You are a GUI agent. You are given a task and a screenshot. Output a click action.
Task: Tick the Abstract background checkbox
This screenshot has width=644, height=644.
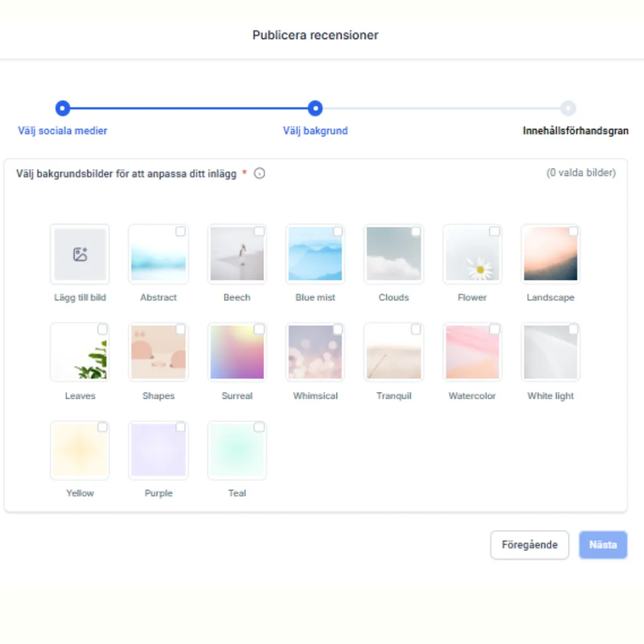click(180, 231)
